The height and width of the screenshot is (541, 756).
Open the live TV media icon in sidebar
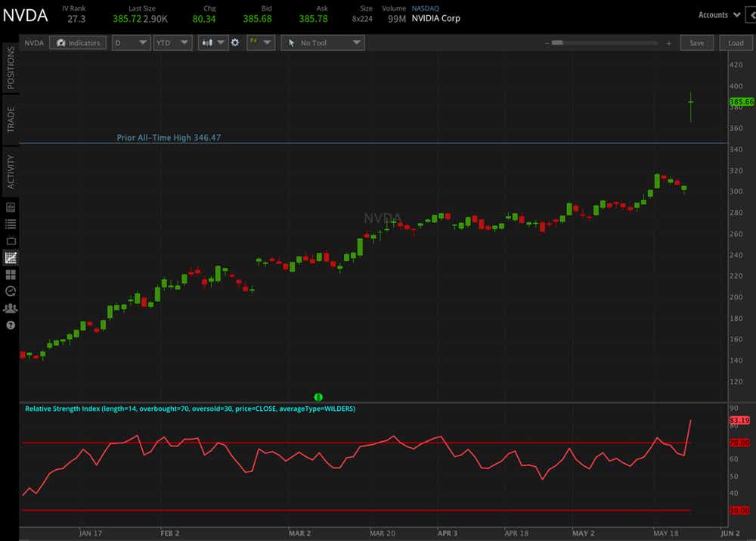(x=10, y=241)
